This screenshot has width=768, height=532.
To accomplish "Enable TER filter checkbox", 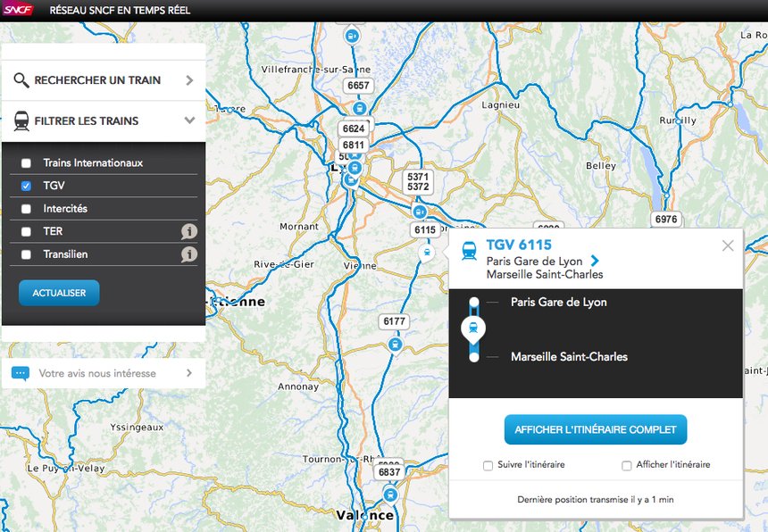I will tap(26, 231).
